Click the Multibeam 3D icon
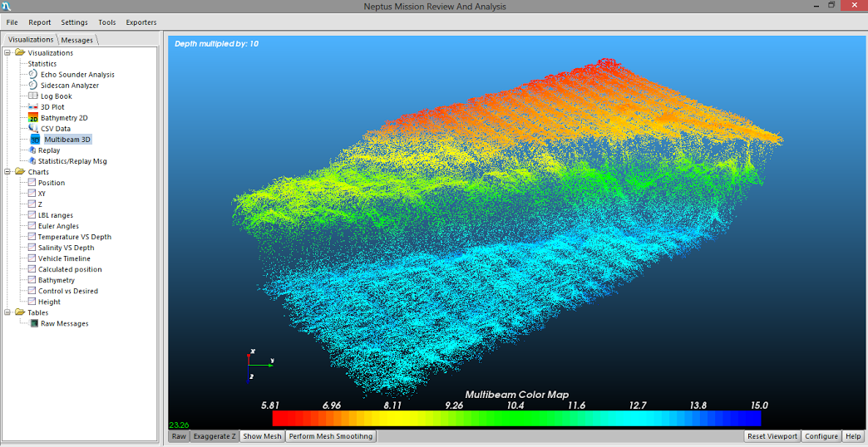 [36, 140]
